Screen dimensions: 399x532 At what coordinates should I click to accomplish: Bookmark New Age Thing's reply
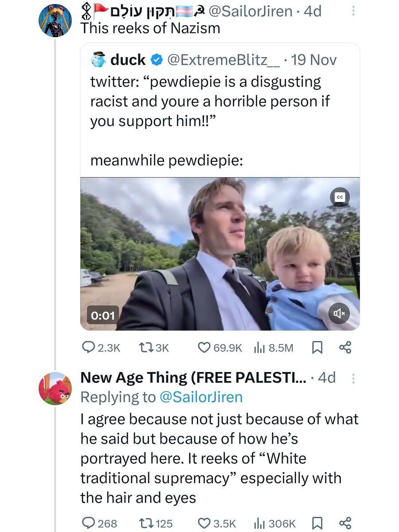click(x=317, y=523)
